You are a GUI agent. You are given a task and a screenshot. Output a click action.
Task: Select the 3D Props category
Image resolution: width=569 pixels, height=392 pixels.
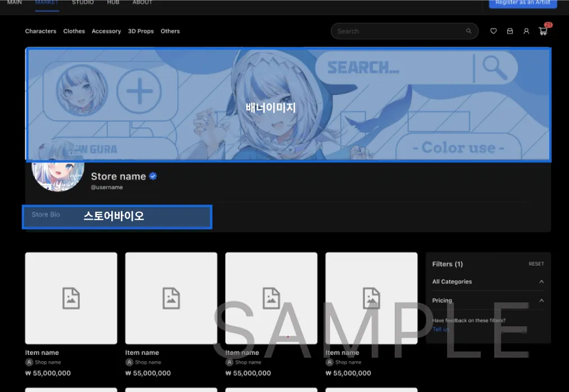click(141, 31)
